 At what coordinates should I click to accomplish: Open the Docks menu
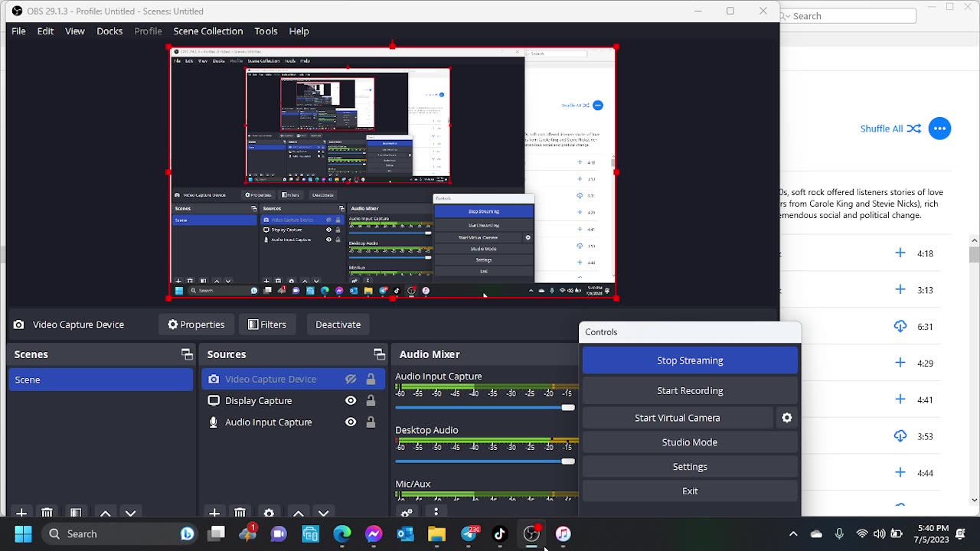[109, 31]
